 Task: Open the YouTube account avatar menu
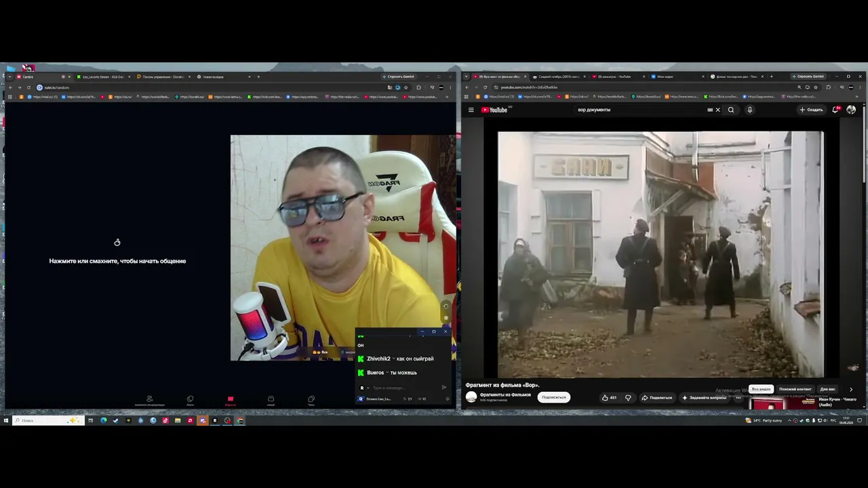[x=851, y=110]
